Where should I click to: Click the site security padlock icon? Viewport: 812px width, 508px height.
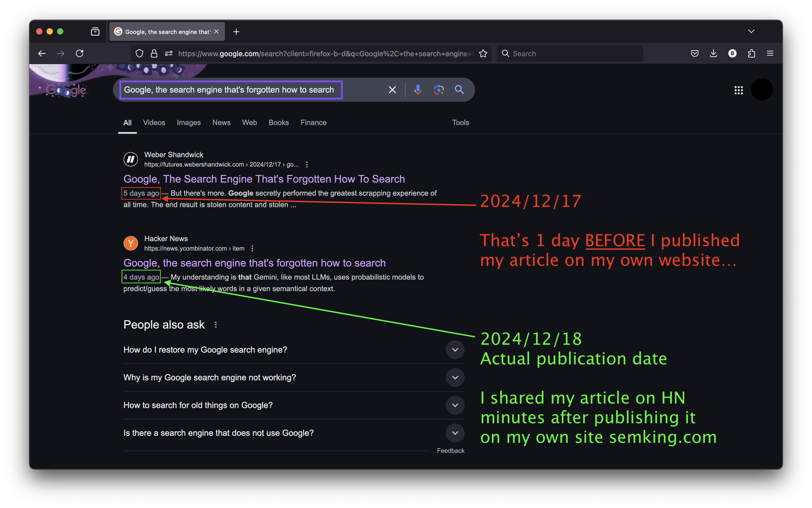coord(154,53)
